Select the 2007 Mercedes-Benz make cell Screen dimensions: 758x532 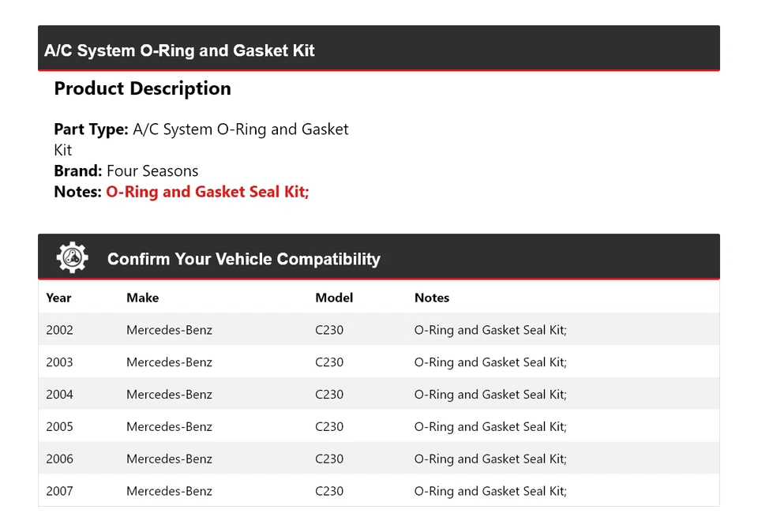169,491
